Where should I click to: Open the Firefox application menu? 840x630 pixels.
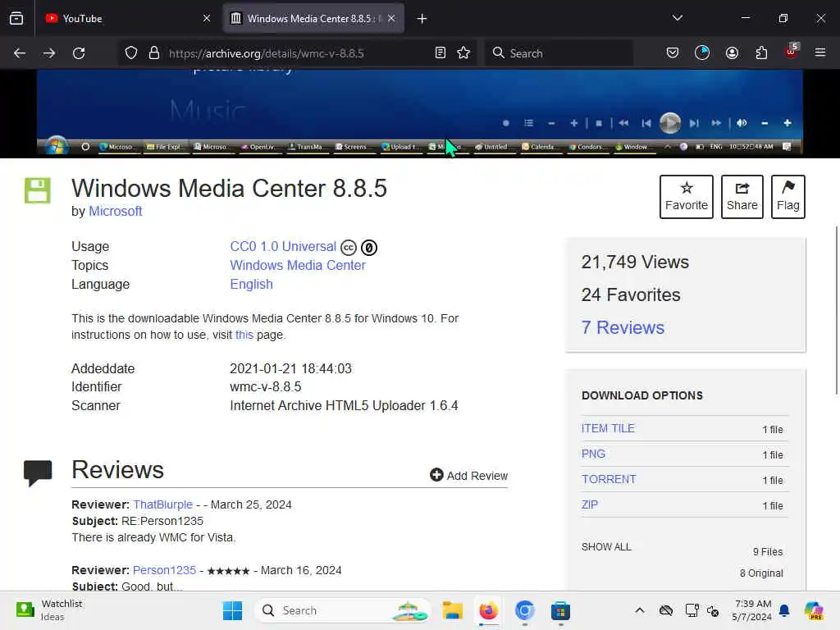pos(820,53)
